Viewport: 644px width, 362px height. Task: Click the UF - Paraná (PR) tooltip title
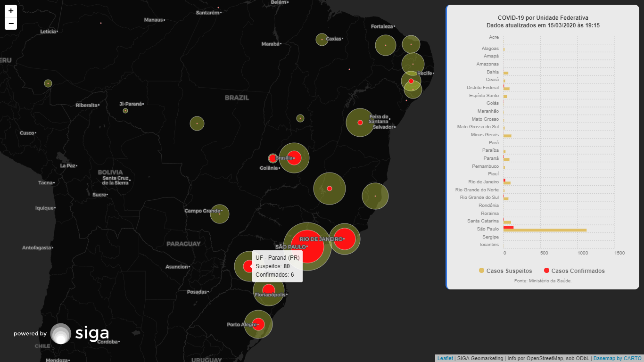click(x=277, y=258)
